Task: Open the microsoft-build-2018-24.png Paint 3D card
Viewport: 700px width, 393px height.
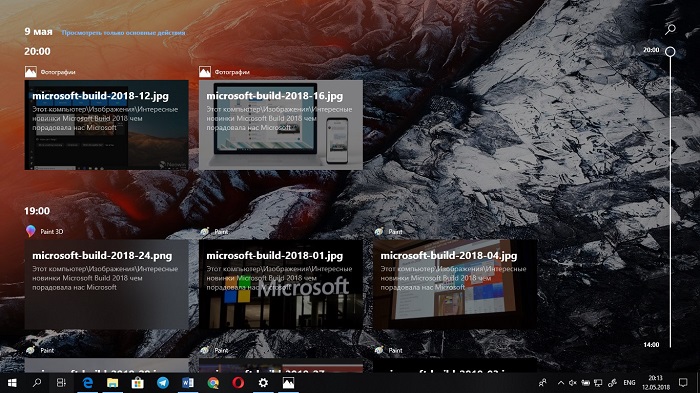Action: 107,284
